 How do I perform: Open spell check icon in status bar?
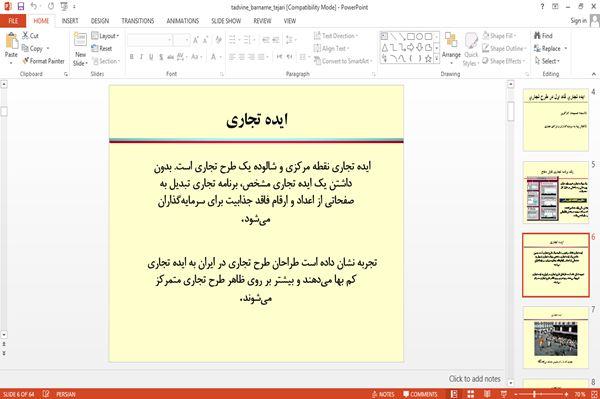click(x=46, y=394)
